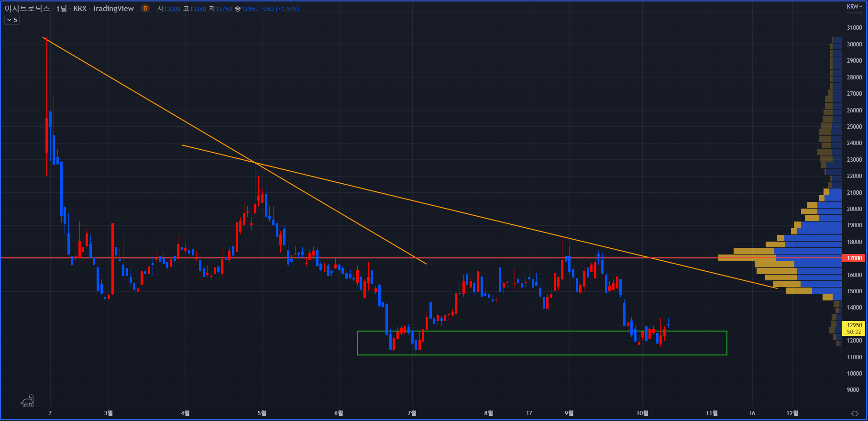
Task: Select the green support rectangle's border
Action: [542, 331]
